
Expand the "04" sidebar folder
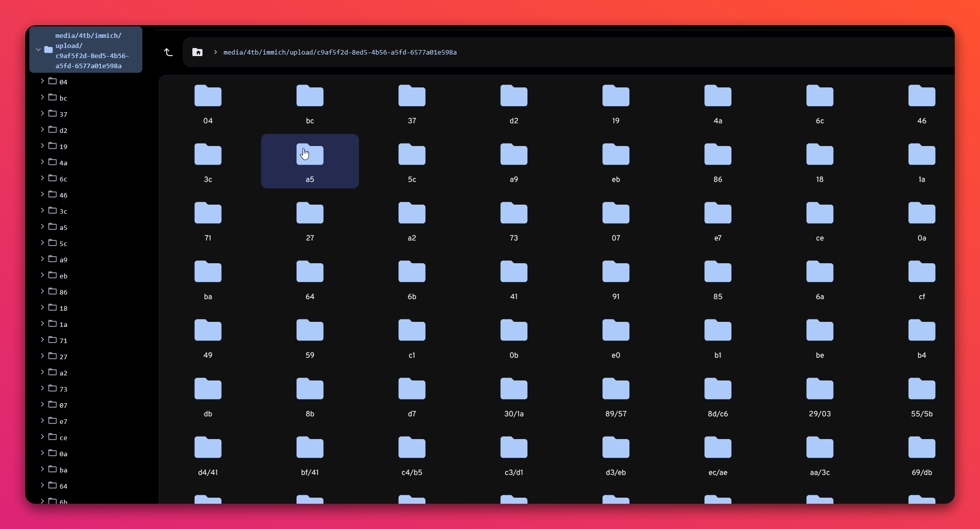point(42,81)
